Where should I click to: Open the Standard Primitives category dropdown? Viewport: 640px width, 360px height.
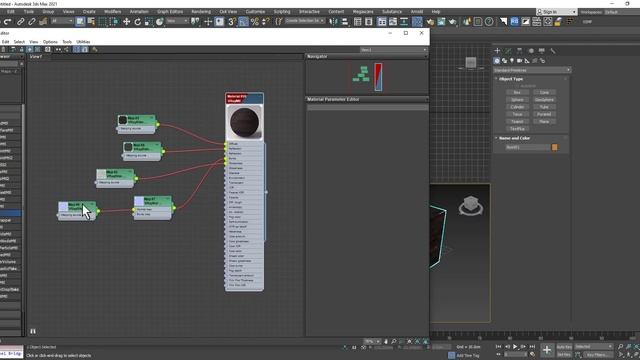coord(532,70)
